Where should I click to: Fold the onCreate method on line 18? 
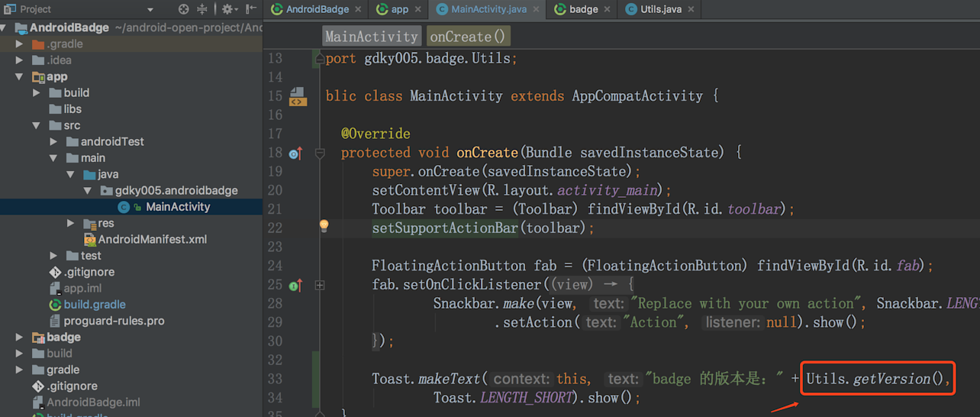320,154
